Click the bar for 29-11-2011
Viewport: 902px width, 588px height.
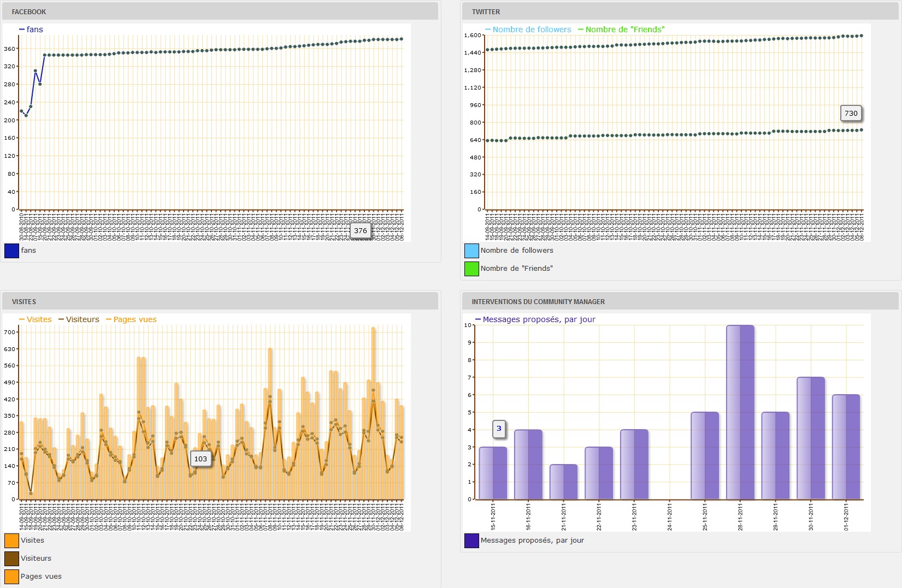[x=776, y=456]
